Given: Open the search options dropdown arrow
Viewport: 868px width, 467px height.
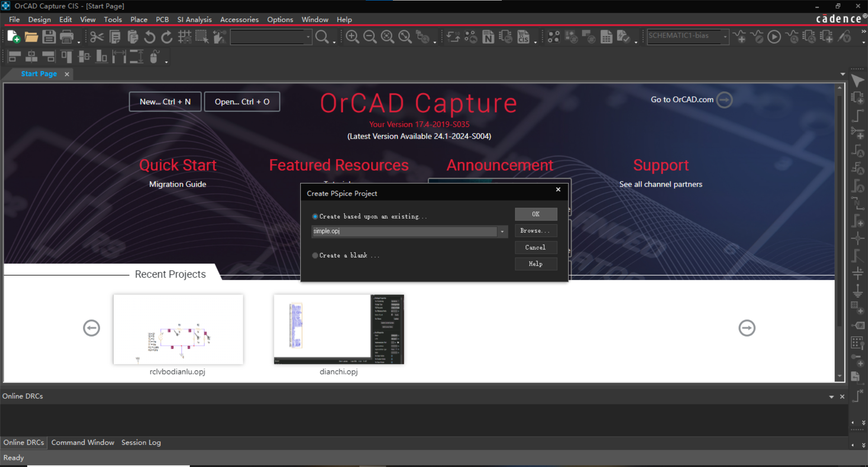Looking at the screenshot, I should (335, 42).
